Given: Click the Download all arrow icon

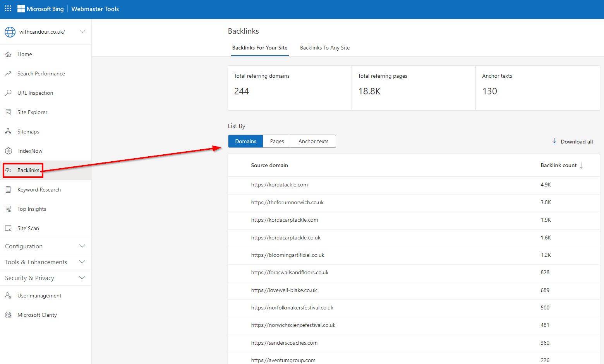Looking at the screenshot, I should 554,142.
